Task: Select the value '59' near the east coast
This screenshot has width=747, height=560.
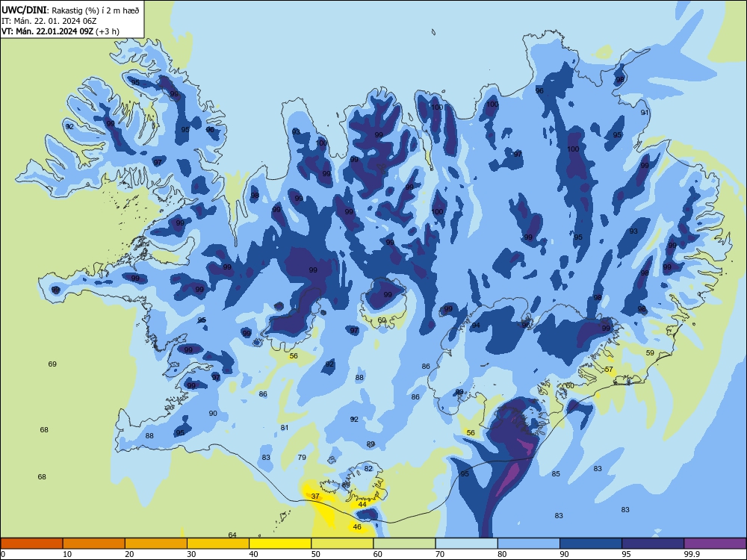Action: coord(650,353)
